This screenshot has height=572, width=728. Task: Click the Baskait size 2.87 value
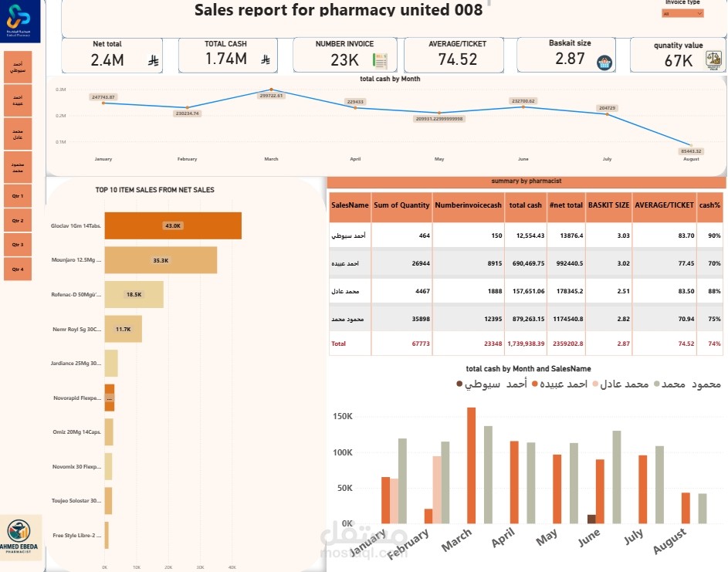(x=570, y=59)
